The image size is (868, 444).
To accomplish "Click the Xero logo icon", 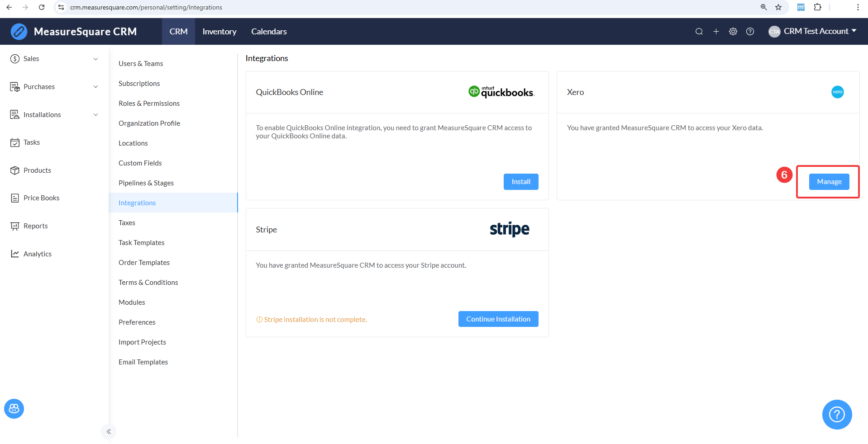I will click(x=838, y=92).
